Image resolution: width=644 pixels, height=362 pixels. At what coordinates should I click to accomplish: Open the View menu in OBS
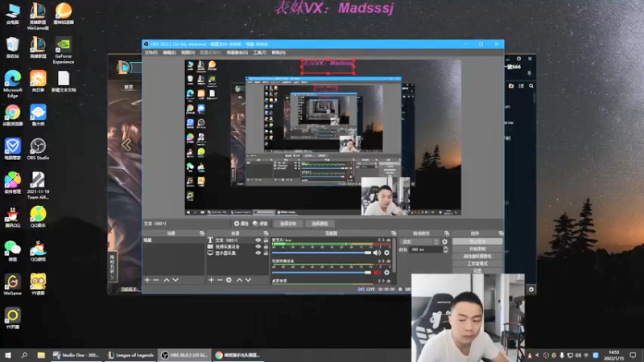(x=188, y=52)
